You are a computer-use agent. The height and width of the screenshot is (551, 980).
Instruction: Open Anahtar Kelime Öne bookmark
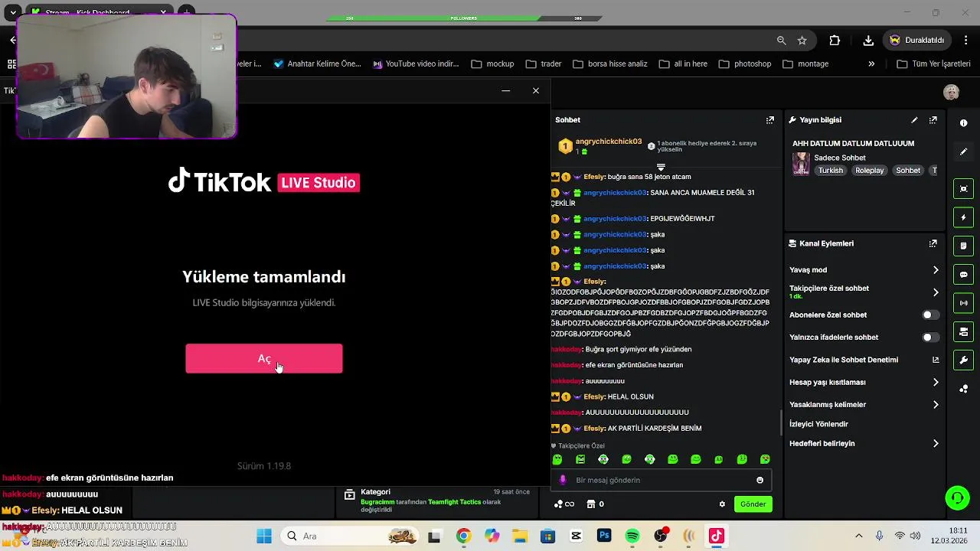tap(317, 64)
